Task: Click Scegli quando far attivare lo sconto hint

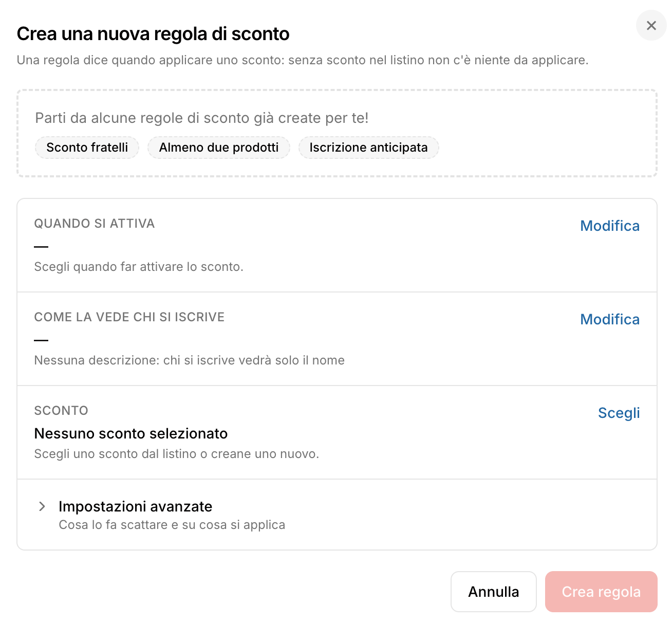Action: tap(139, 267)
